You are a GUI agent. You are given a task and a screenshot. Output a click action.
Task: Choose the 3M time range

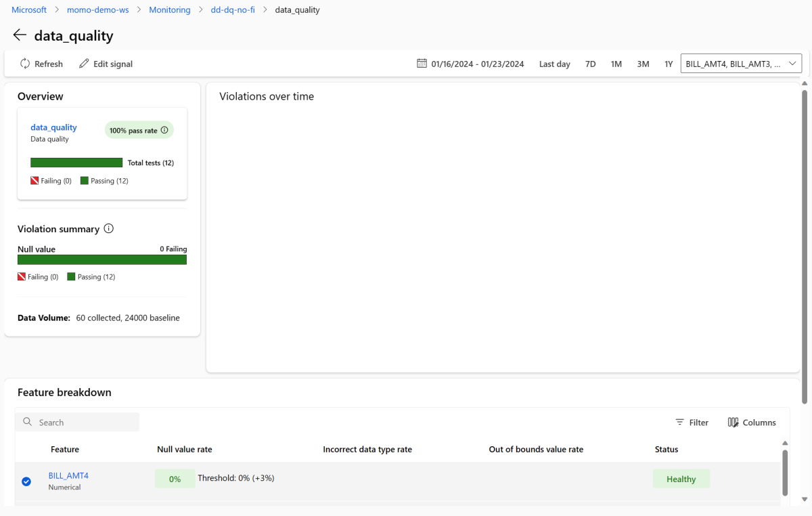(x=643, y=64)
